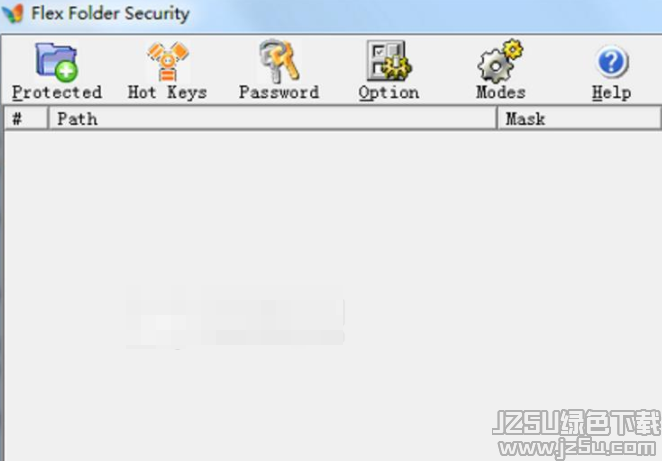Click divider between # and Path columns
The width and height of the screenshot is (662, 461).
pos(49,119)
